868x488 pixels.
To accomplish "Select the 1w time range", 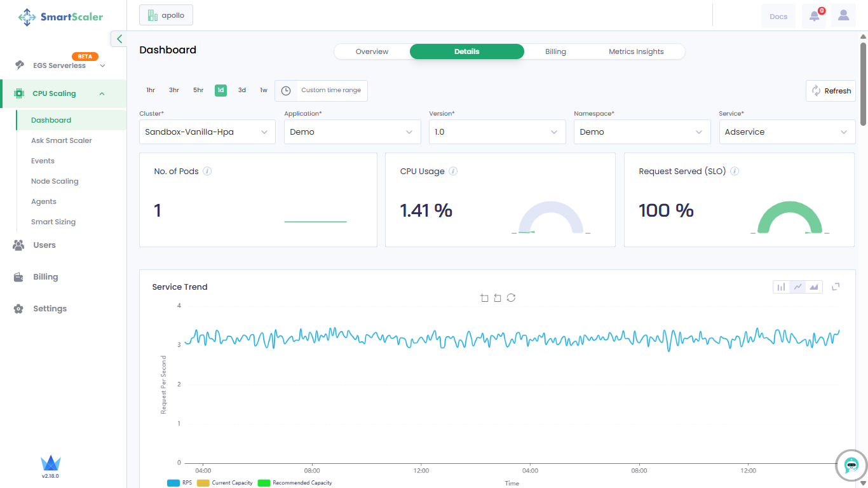I will (263, 90).
